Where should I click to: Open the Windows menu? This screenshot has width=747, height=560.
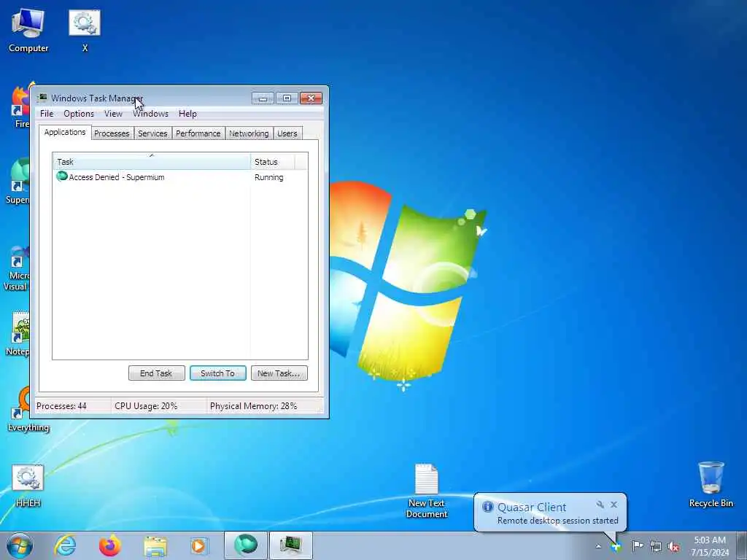tap(150, 113)
